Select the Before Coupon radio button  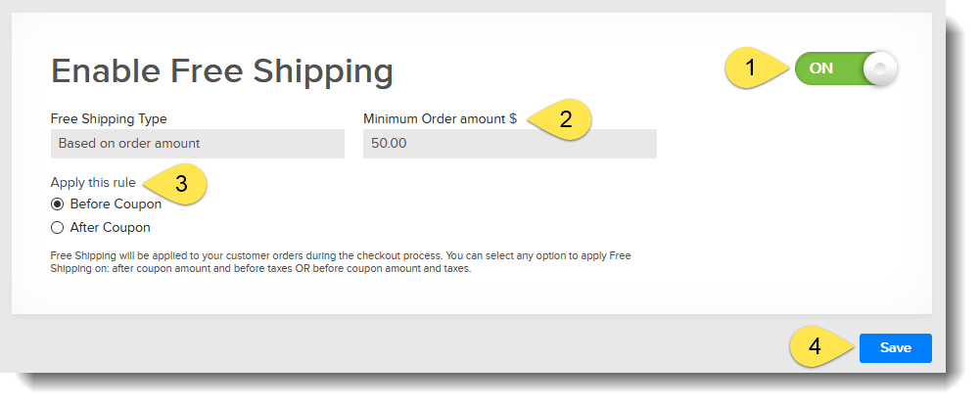tap(57, 203)
